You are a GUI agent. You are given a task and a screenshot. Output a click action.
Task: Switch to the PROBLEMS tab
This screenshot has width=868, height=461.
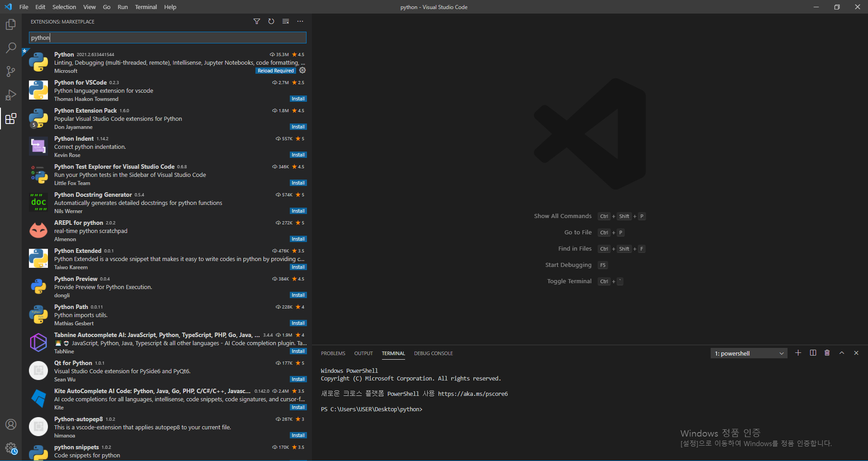(333, 353)
